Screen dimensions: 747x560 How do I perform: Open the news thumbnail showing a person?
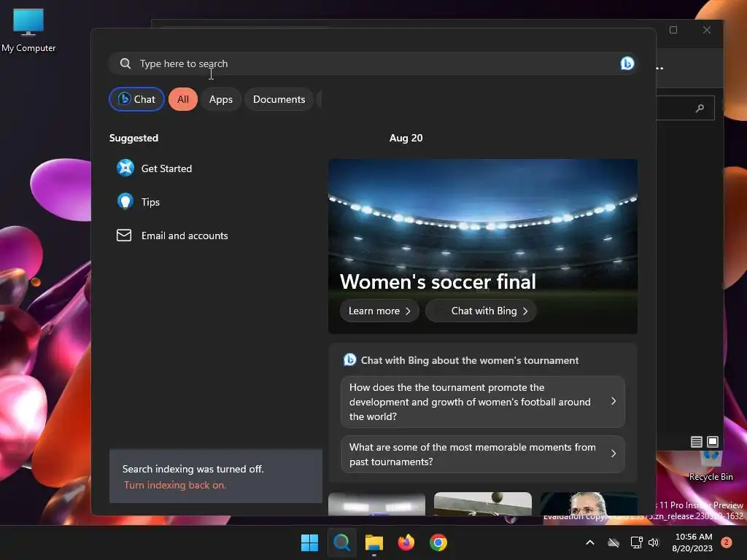tap(589, 504)
